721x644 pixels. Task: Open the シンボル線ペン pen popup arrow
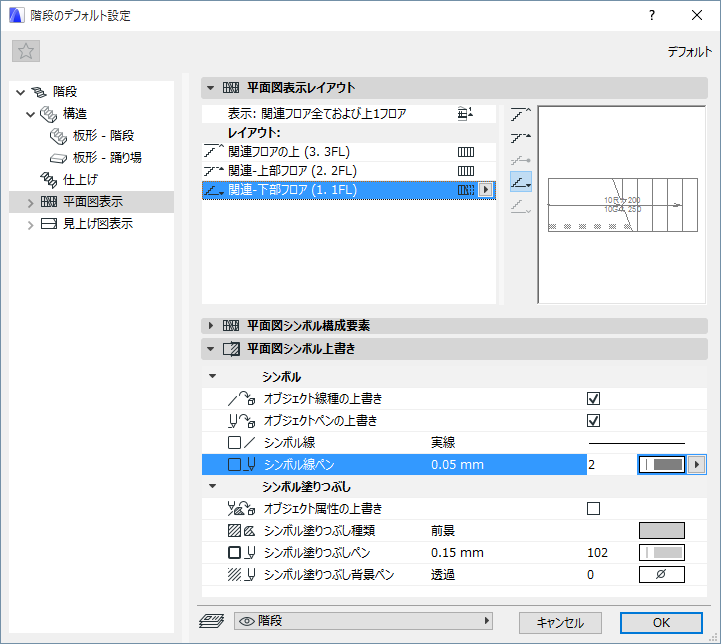point(697,465)
